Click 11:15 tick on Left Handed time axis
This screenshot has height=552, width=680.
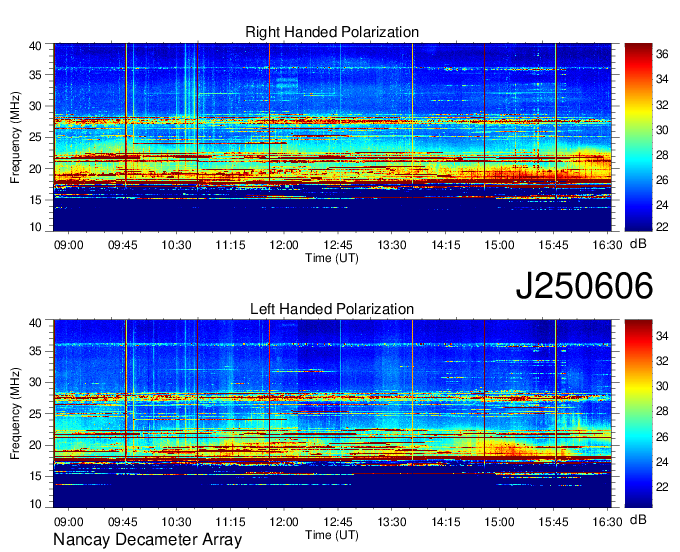[x=230, y=522]
